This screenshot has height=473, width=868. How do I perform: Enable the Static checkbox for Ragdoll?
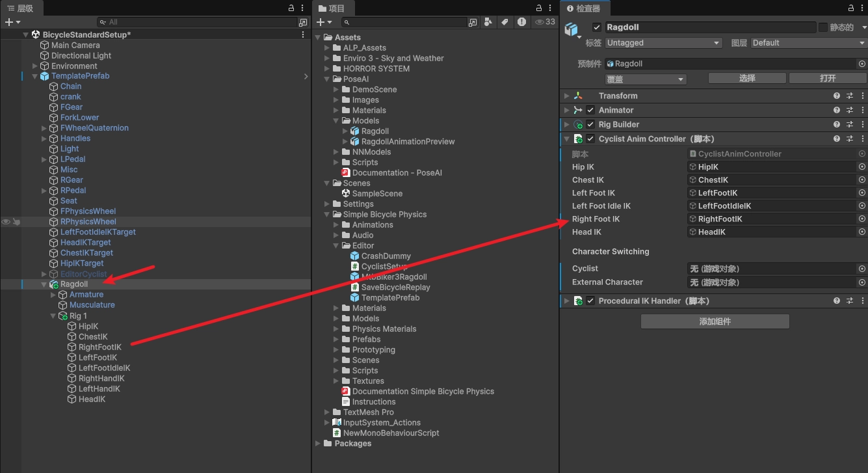(x=823, y=27)
